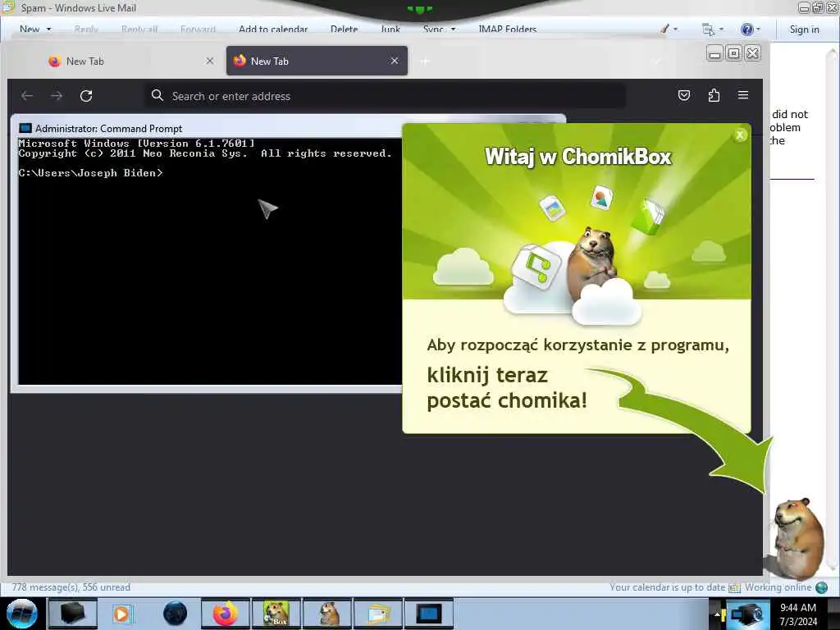Click Add to calendar in Live Mail

(273, 29)
